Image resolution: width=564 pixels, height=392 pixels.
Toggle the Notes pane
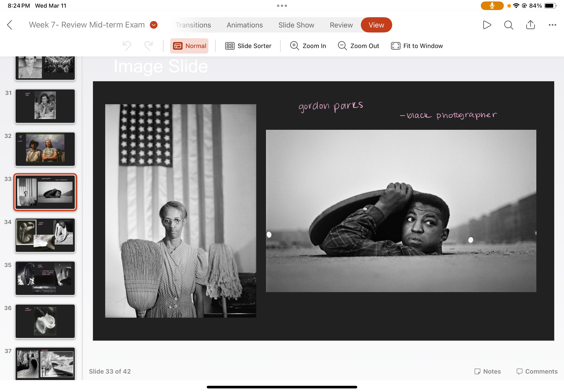487,371
